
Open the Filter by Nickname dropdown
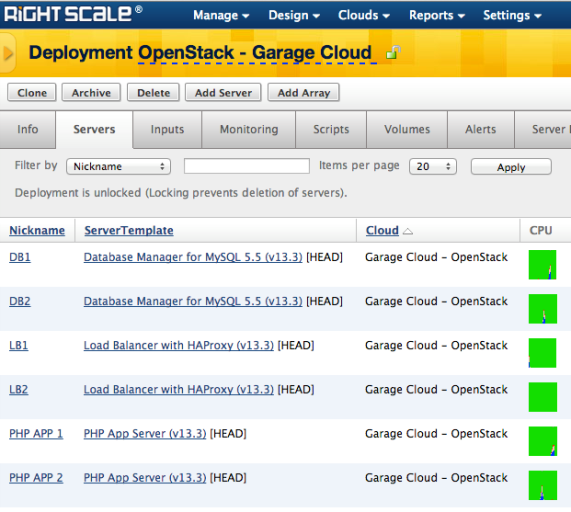point(118,166)
